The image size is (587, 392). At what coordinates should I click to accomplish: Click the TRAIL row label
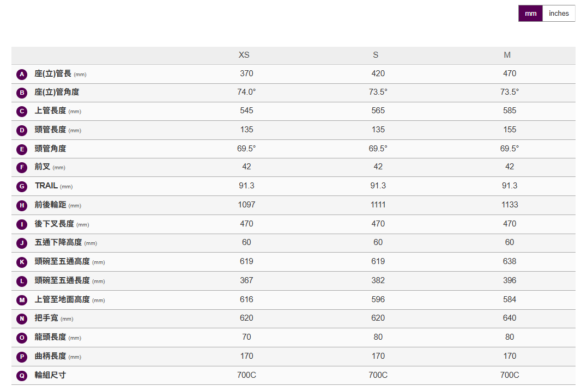46,186
